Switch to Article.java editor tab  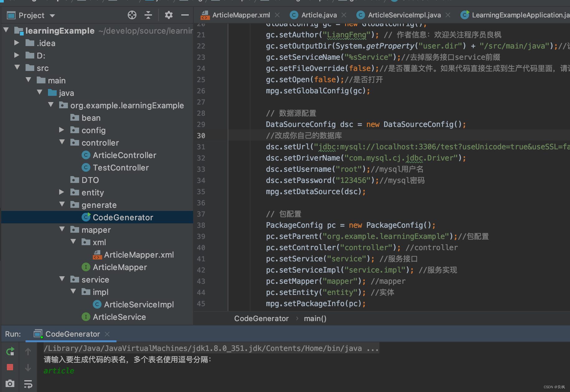[x=319, y=15]
